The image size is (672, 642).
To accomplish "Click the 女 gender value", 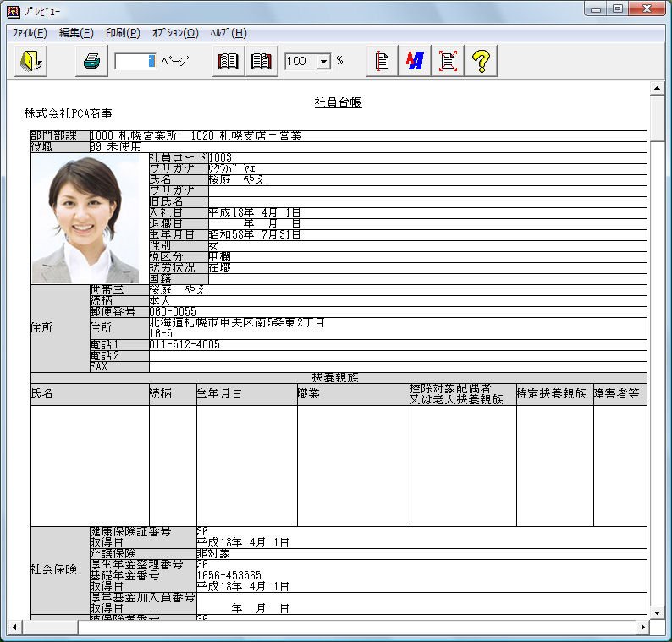I will click(213, 246).
